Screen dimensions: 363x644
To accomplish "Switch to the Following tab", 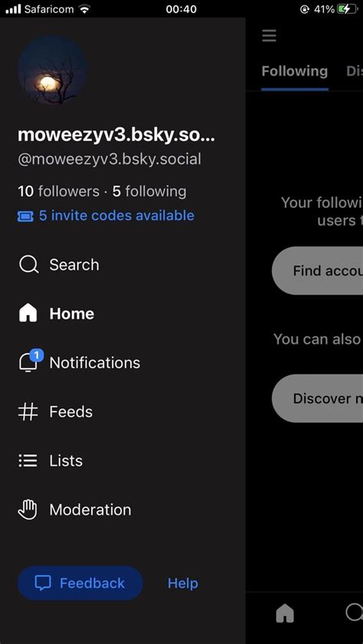I will pyautogui.click(x=295, y=71).
